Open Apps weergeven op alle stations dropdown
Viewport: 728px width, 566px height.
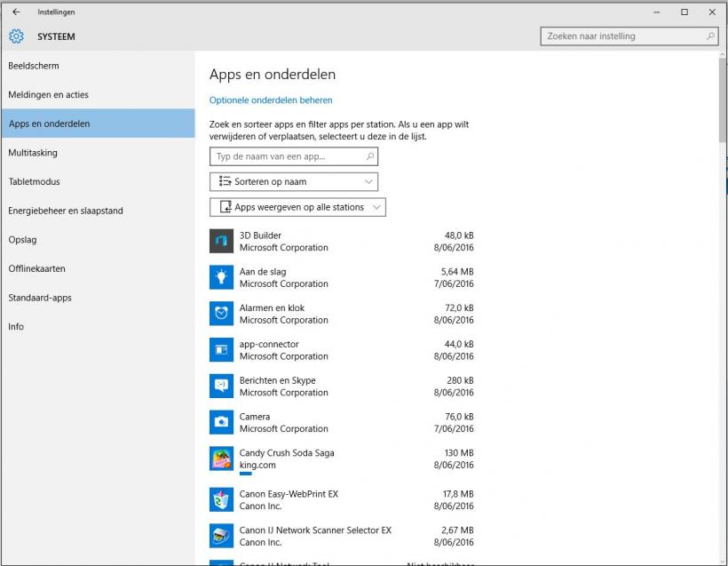(x=297, y=207)
